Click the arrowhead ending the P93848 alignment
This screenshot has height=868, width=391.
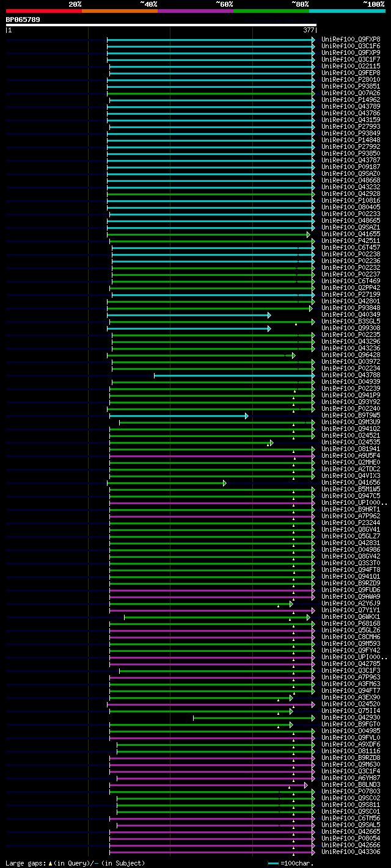pyautogui.click(x=311, y=308)
